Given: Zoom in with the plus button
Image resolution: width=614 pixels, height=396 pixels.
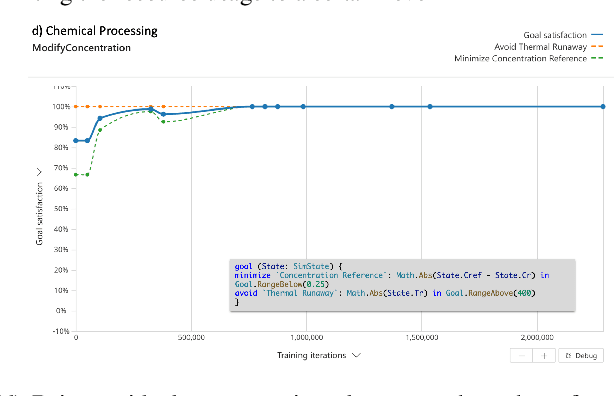Looking at the screenshot, I should coord(544,356).
